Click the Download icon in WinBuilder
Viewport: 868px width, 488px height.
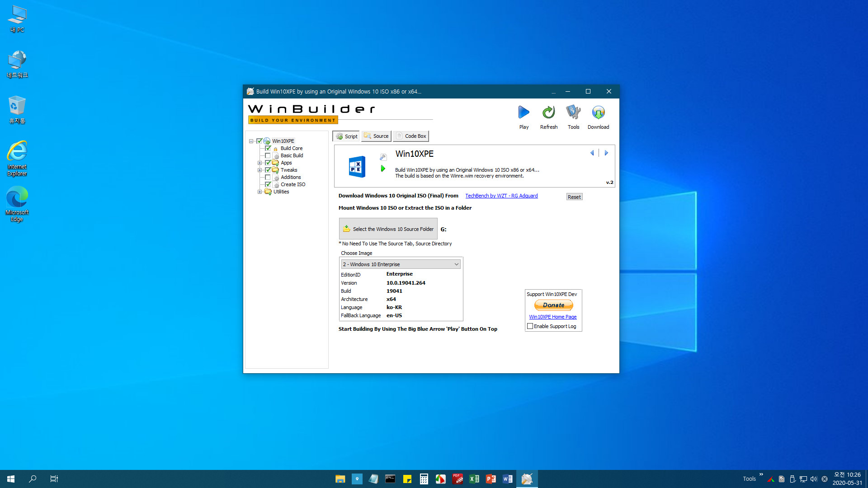point(598,117)
